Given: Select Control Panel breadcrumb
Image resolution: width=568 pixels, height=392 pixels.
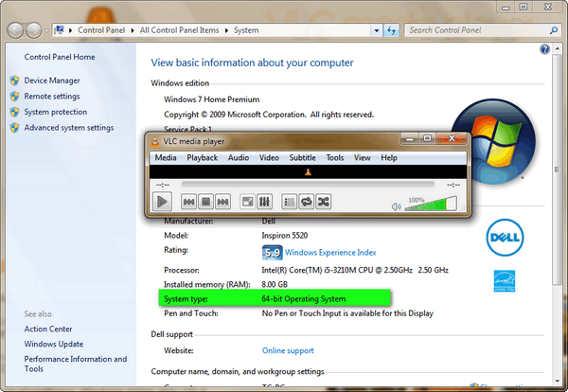Looking at the screenshot, I should [101, 30].
